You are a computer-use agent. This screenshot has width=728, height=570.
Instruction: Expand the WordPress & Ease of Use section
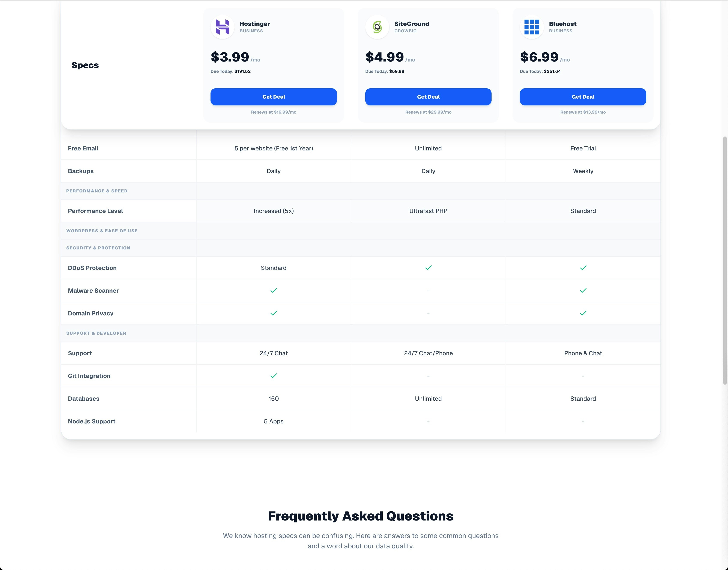coord(102,231)
